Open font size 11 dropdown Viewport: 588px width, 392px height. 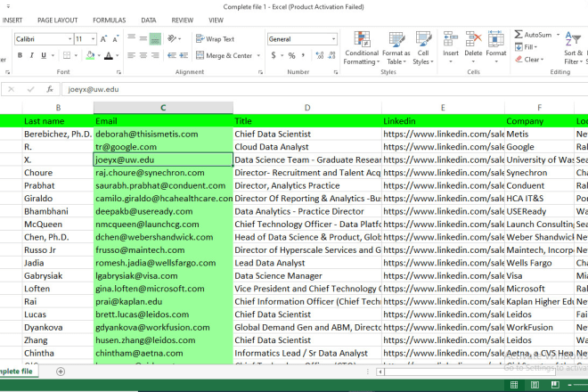click(x=93, y=39)
